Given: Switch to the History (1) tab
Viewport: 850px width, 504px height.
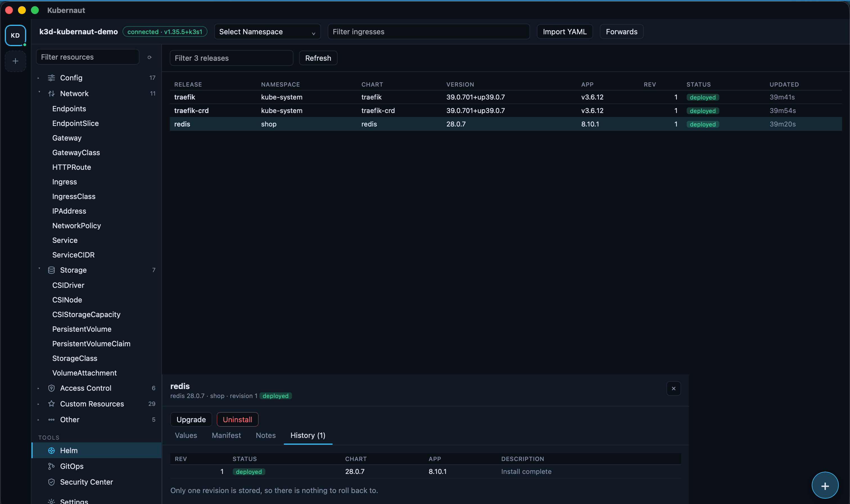Looking at the screenshot, I should (x=308, y=435).
